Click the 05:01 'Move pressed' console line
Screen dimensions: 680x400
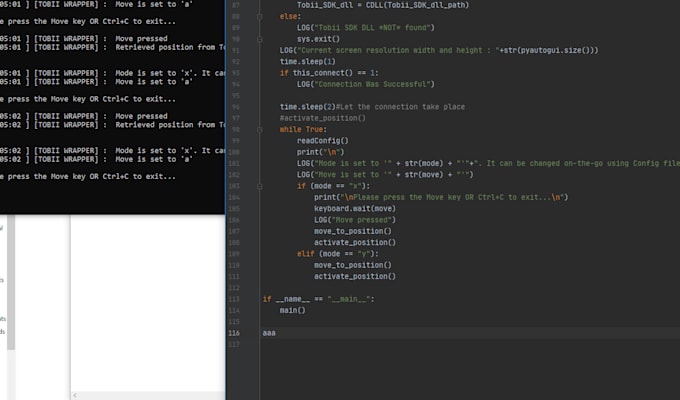(84, 39)
